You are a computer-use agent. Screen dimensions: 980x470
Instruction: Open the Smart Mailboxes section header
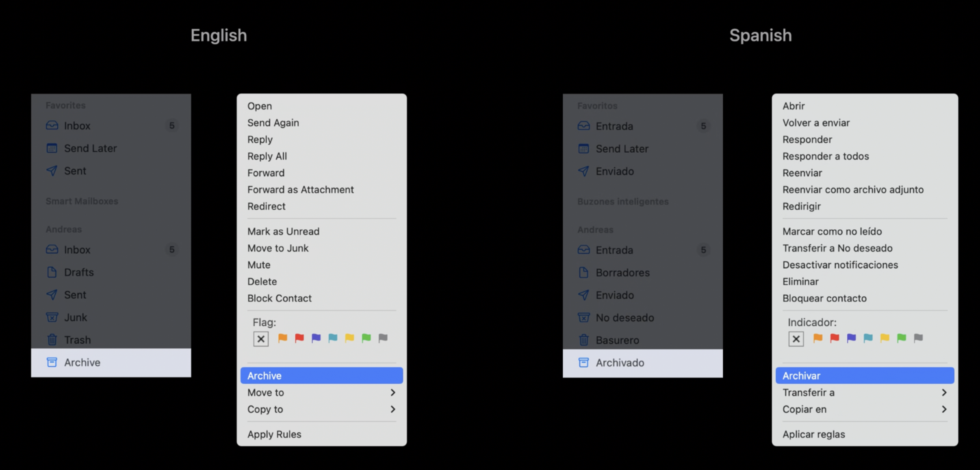82,201
